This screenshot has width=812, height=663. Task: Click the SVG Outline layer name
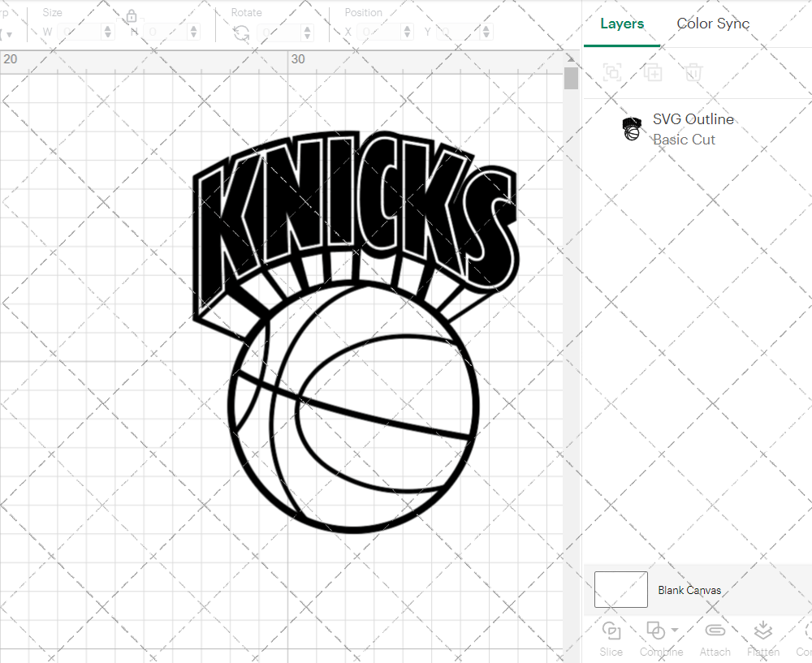click(693, 118)
